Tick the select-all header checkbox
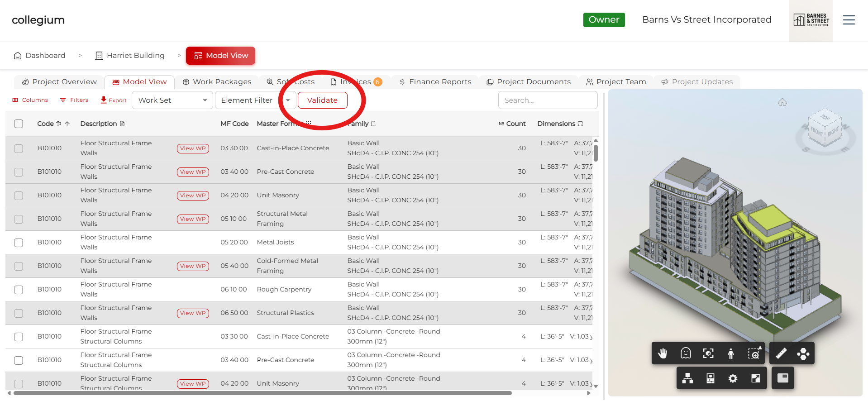This screenshot has height=401, width=868. tap(19, 124)
